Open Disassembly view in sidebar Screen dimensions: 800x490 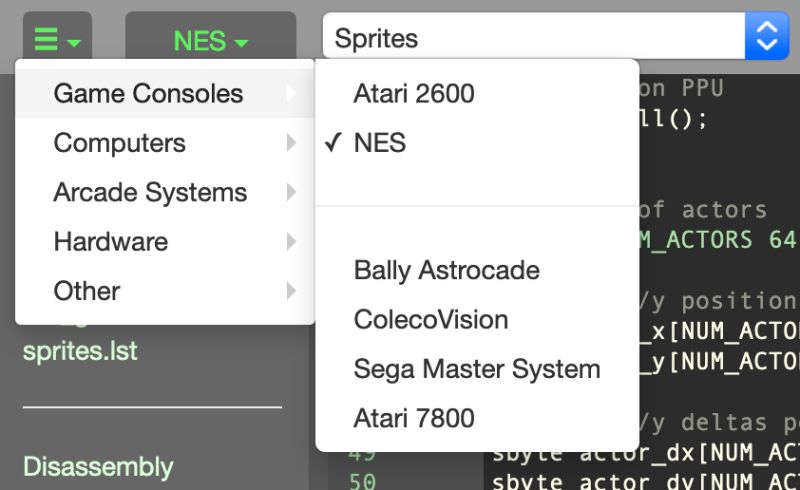(x=98, y=467)
